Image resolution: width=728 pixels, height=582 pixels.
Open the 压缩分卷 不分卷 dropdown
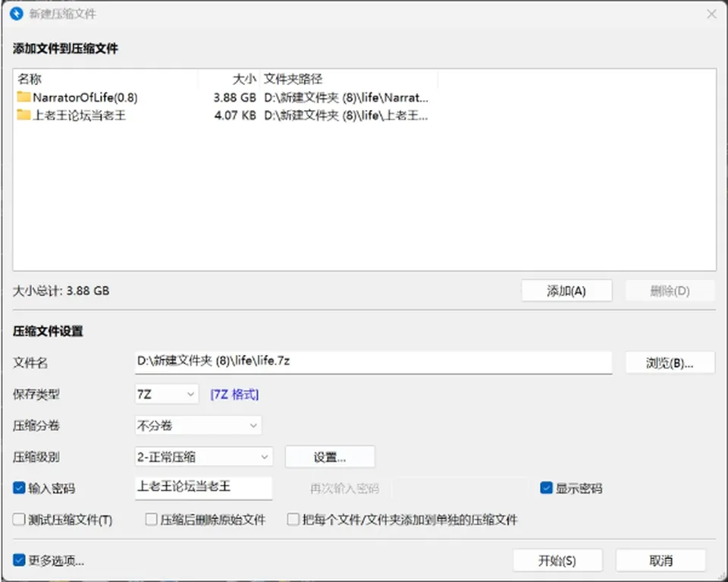tap(198, 426)
